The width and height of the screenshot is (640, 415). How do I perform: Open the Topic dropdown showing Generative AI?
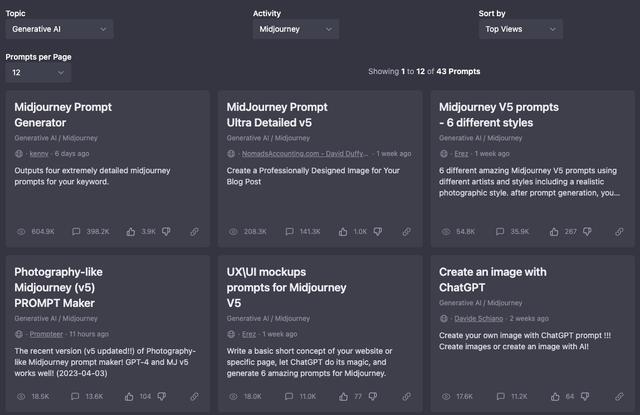coord(59,29)
